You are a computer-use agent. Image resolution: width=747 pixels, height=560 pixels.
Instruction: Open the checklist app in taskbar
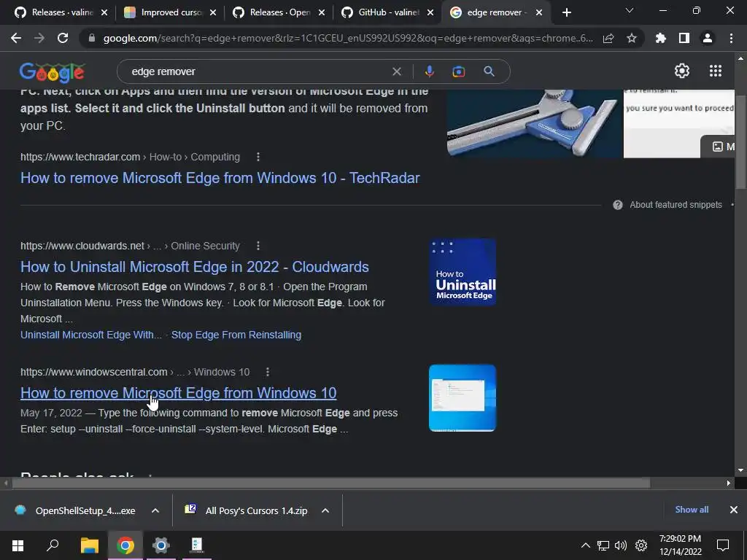[x=197, y=545]
